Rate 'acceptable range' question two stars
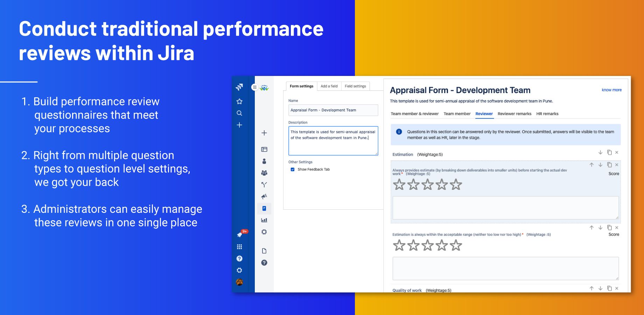The image size is (644, 315). (x=413, y=245)
